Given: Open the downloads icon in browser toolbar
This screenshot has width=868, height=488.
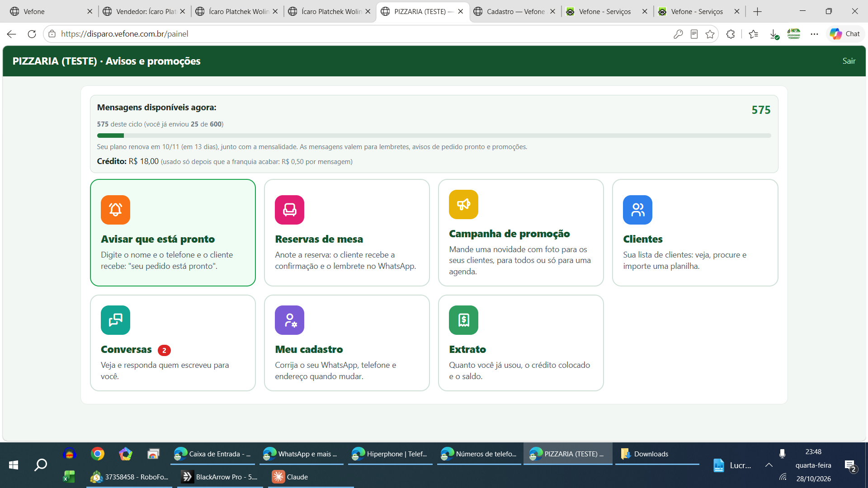Looking at the screenshot, I should (x=774, y=34).
